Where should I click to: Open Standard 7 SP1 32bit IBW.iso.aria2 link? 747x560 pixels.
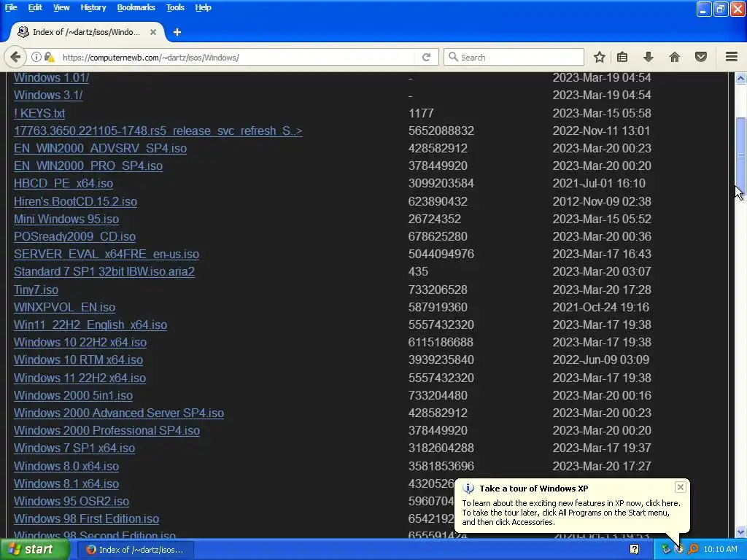[x=104, y=272]
